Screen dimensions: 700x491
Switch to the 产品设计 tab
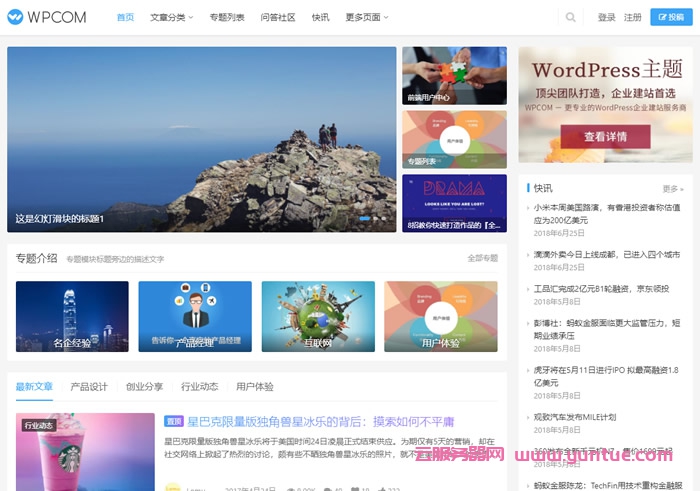(x=89, y=387)
